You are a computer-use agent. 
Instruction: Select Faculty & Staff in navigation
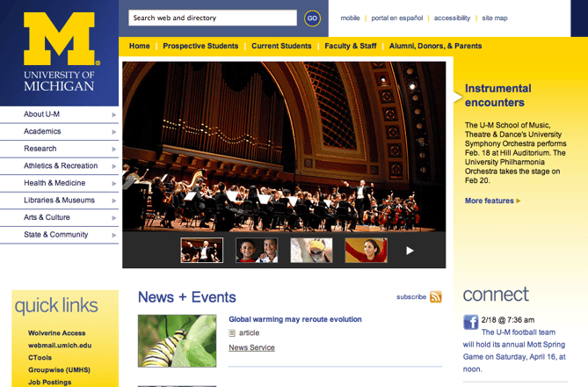350,46
